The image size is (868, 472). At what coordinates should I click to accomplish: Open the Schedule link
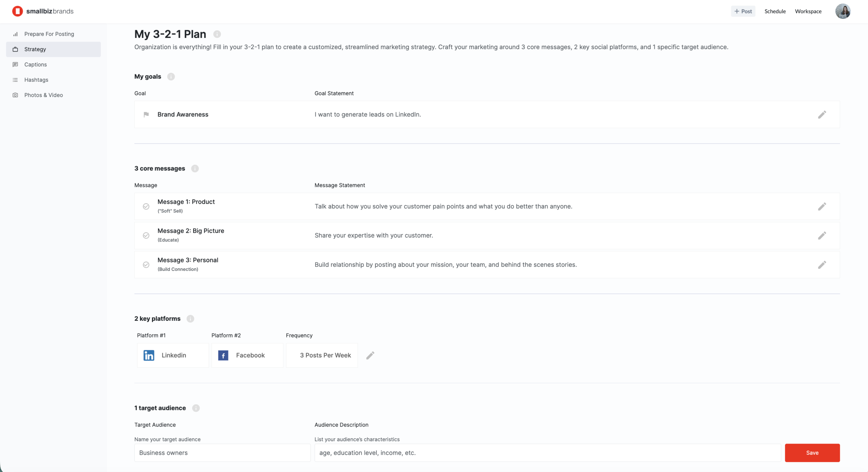pos(775,11)
